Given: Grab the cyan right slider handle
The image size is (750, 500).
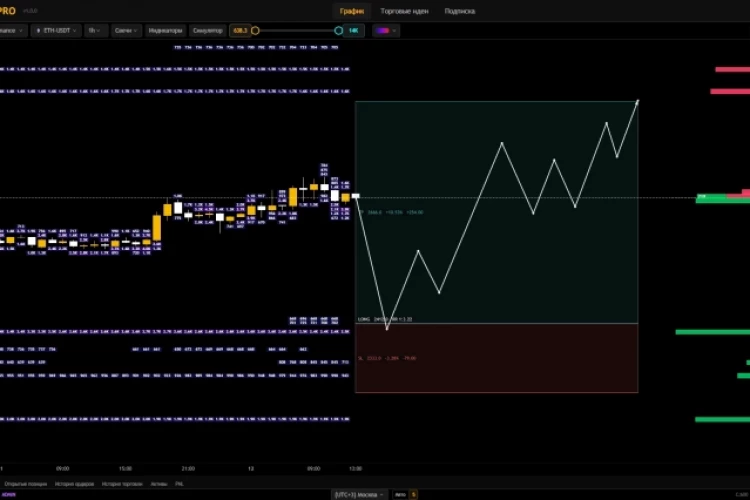Looking at the screenshot, I should [x=339, y=31].
